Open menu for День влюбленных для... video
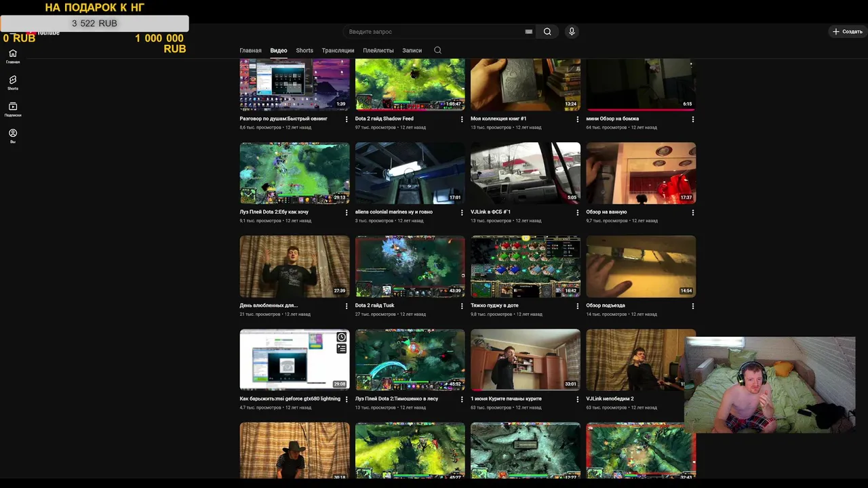This screenshot has height=488, width=868. pyautogui.click(x=347, y=306)
